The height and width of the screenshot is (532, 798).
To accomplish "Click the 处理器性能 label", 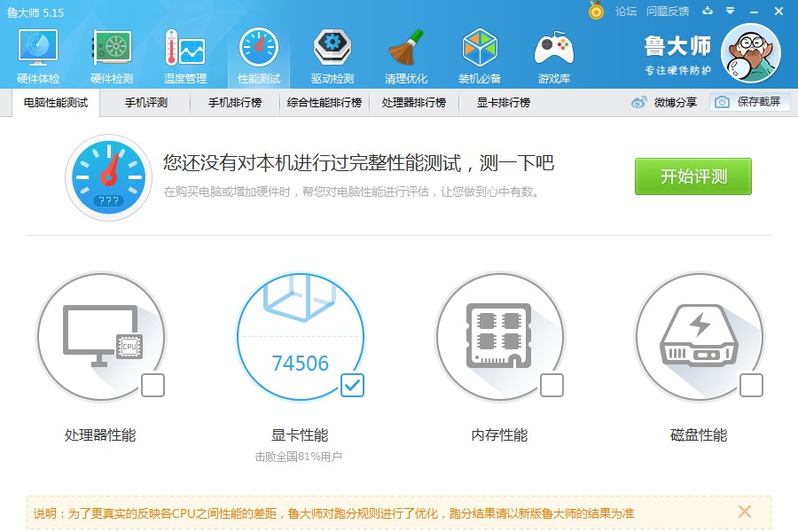I will pos(100,434).
